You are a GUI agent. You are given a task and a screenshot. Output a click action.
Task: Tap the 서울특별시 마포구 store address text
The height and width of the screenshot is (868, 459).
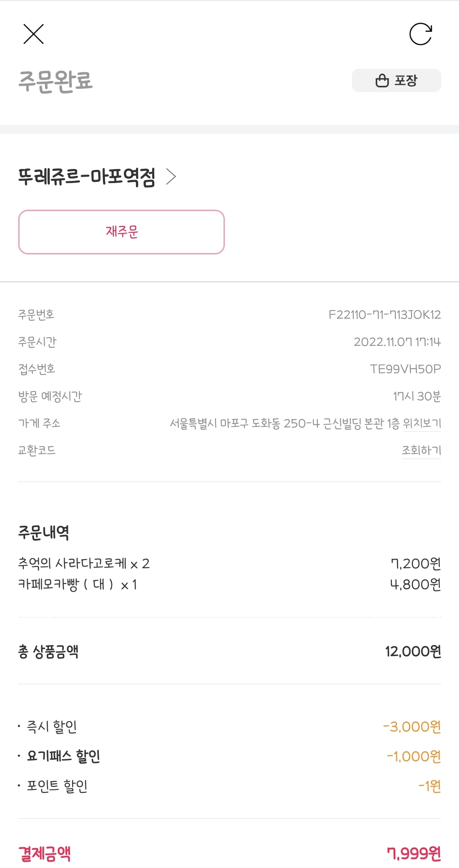point(284,423)
